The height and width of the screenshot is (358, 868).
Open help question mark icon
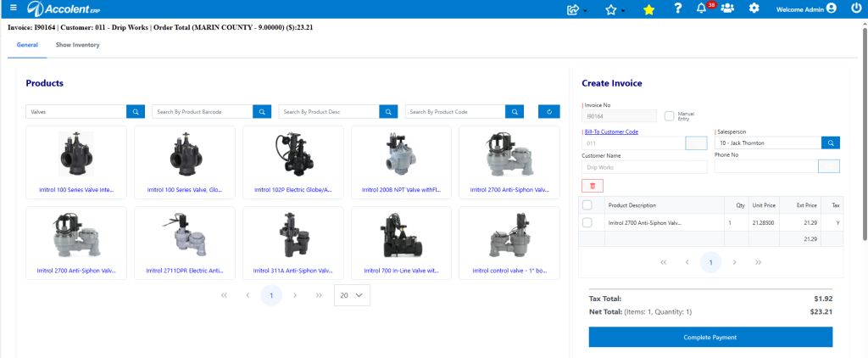(x=677, y=8)
